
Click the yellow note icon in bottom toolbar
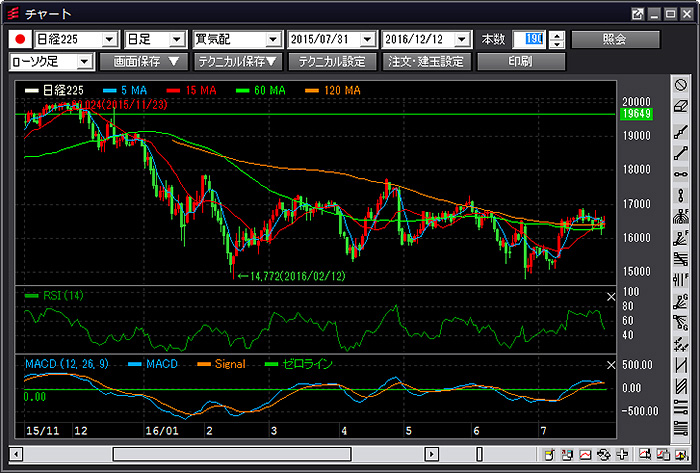pyautogui.click(x=550, y=455)
